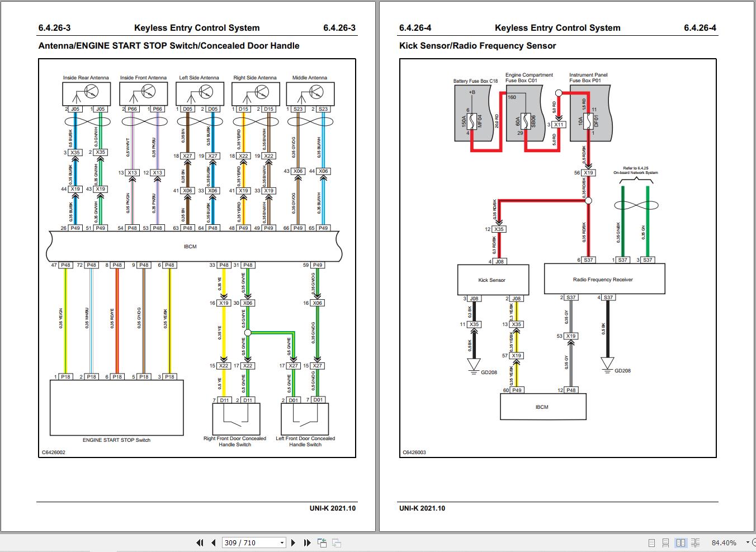Toggle the facing two-page view mode

pyautogui.click(x=681, y=542)
